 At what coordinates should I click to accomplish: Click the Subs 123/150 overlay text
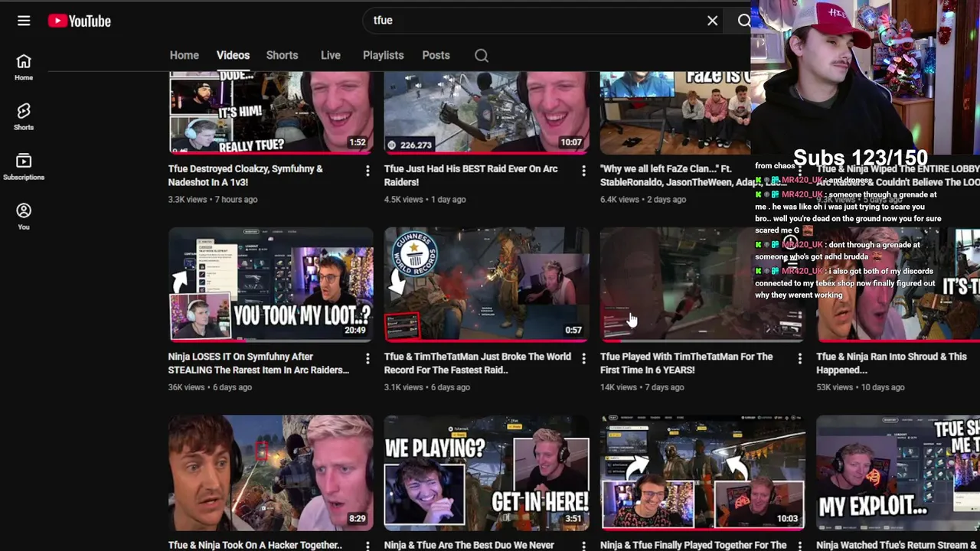[x=861, y=158]
